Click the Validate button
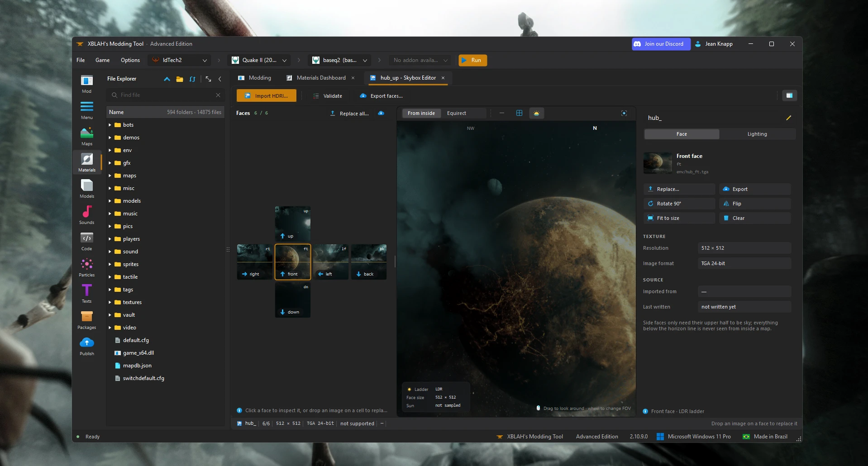Viewport: 868px width, 466px height. click(x=328, y=96)
